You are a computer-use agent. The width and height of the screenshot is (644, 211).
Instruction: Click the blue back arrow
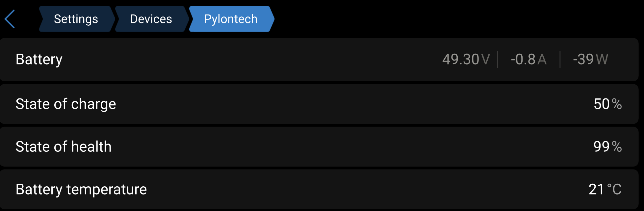10,19
